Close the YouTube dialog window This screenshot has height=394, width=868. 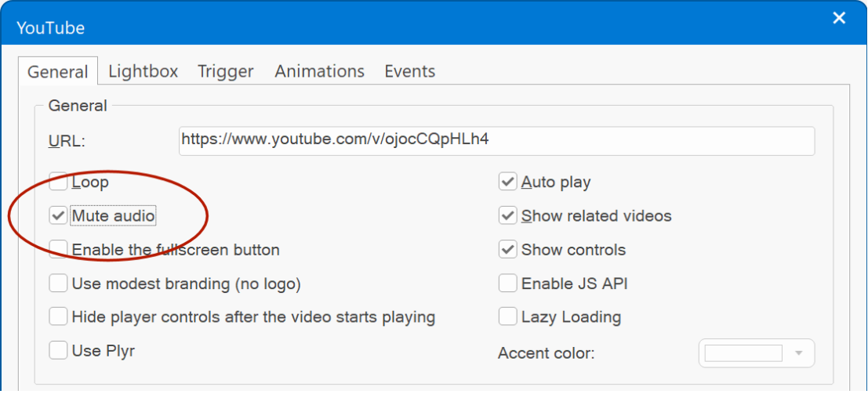[x=839, y=18]
